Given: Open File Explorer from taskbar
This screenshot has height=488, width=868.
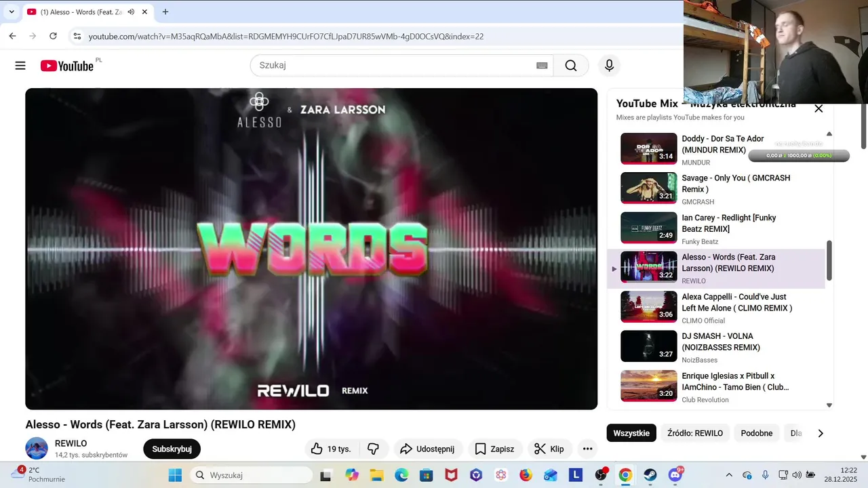Looking at the screenshot, I should 376,475.
